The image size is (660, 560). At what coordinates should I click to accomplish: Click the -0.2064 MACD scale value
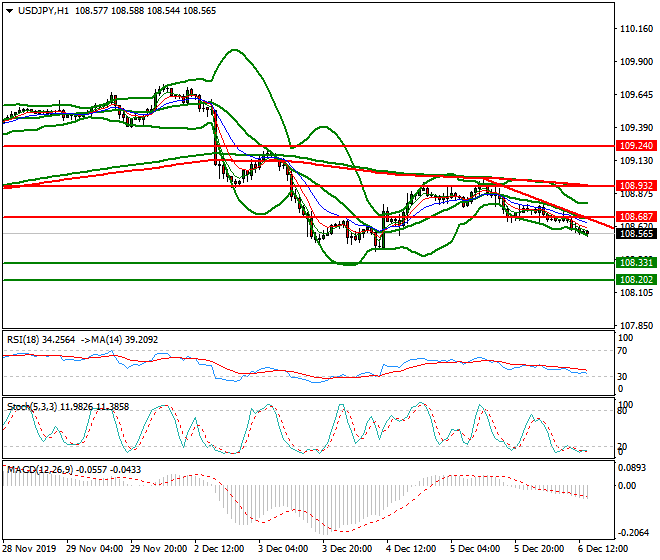click(x=632, y=533)
